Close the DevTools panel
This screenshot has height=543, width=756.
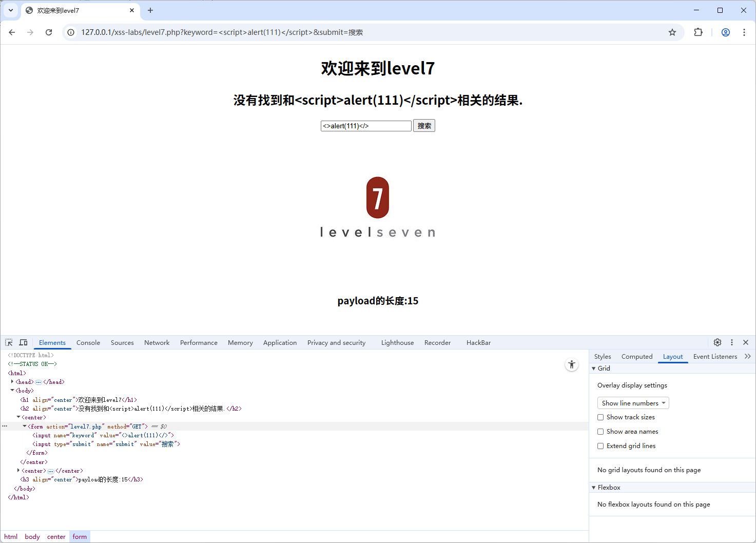tap(746, 342)
